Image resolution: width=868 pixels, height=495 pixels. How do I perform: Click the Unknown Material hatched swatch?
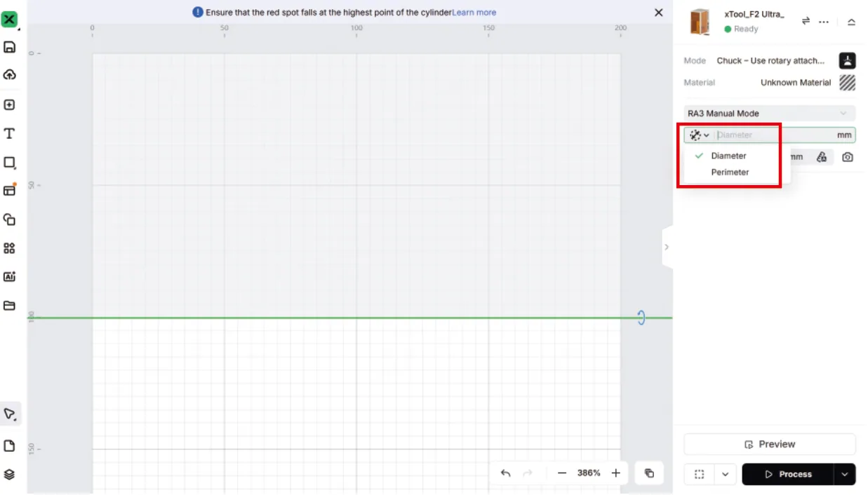coord(848,83)
